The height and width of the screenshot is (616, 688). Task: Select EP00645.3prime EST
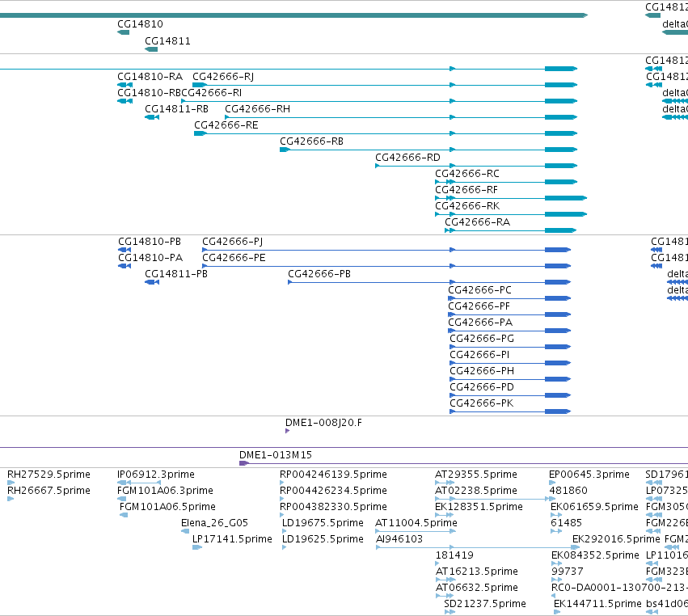(x=589, y=475)
